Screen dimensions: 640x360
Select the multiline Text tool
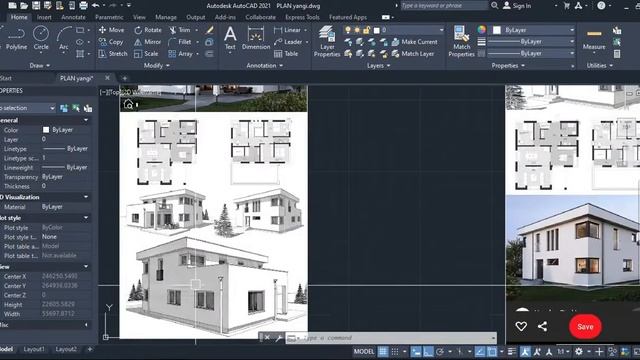(230, 38)
